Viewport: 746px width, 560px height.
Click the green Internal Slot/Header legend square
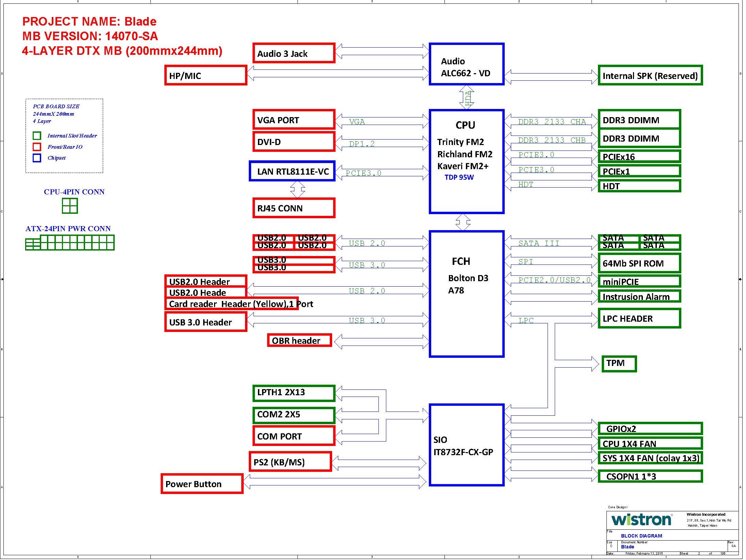[37, 136]
